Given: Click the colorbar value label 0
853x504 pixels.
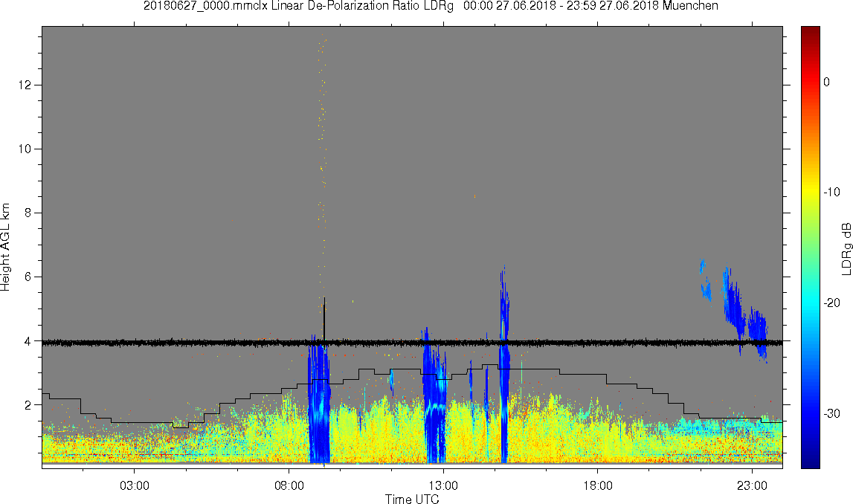Looking at the screenshot, I should pos(827,82).
